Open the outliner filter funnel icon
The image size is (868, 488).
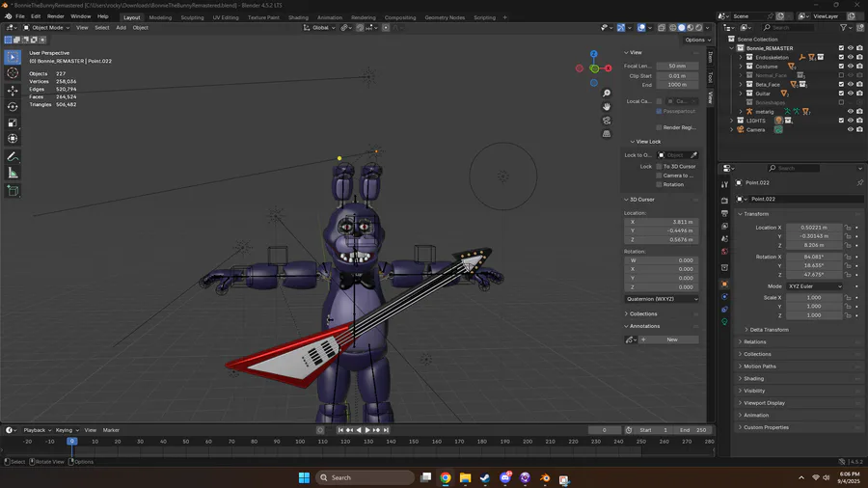(x=844, y=27)
